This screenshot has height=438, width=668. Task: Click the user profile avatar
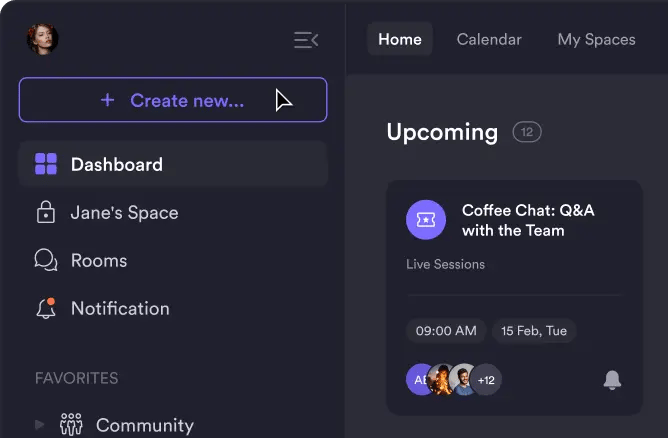point(42,40)
